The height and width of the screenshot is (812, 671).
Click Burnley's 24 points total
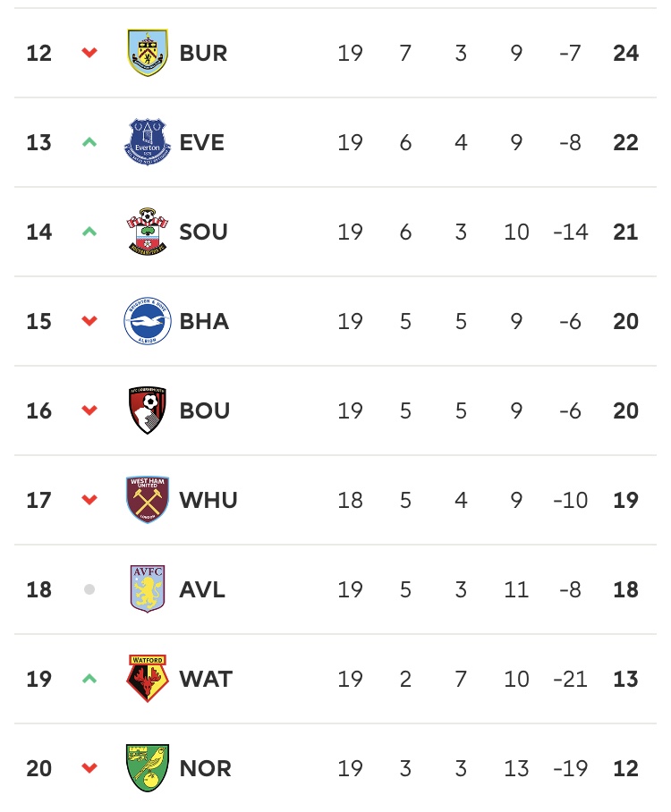pyautogui.click(x=625, y=53)
